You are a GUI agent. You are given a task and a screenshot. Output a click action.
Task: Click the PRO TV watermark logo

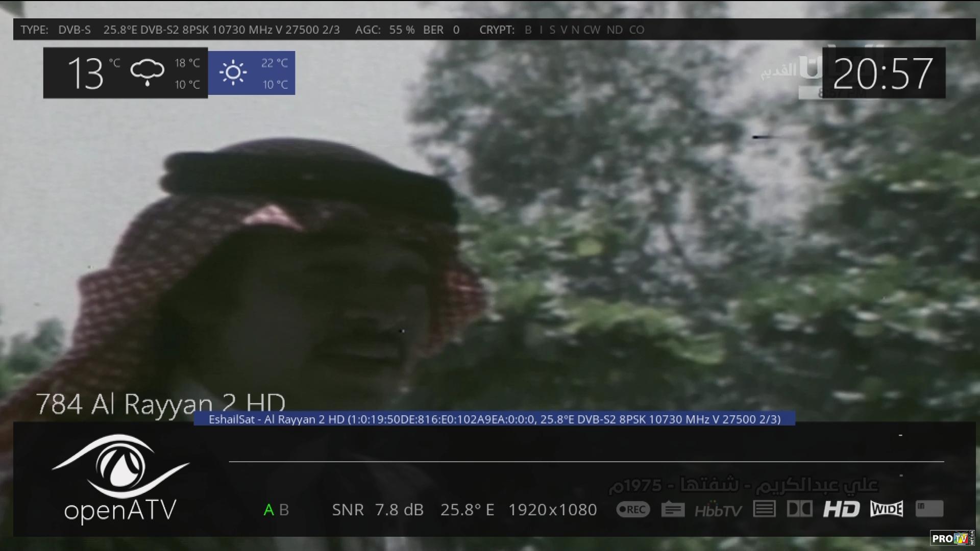coord(951,538)
